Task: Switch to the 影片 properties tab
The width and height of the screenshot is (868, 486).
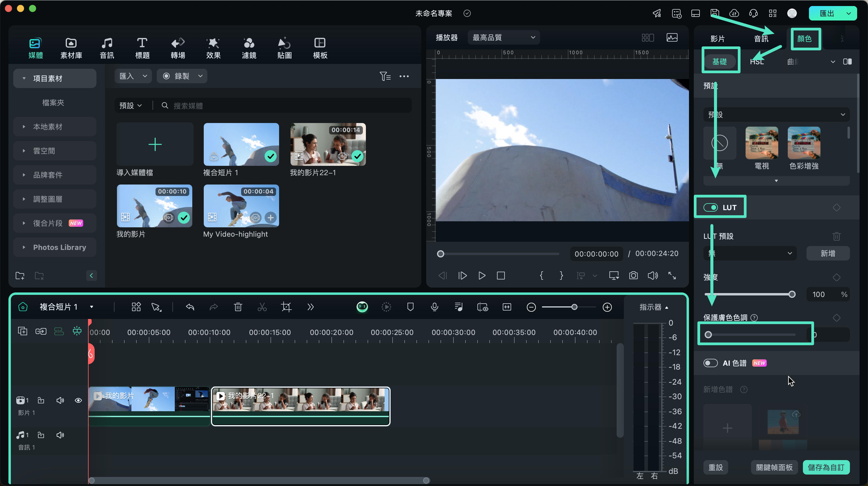Action: click(717, 39)
